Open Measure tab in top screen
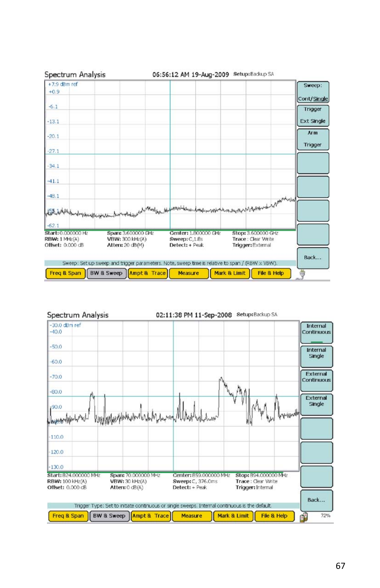This screenshot has height=588, width=380. click(189, 273)
